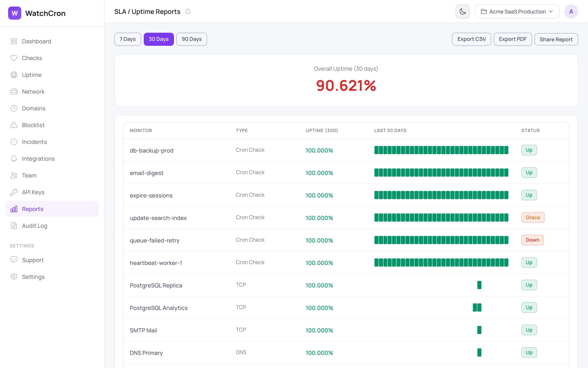Click the SMTP Mail monitor name
Image resolution: width=588 pixels, height=368 pixels.
143,330
